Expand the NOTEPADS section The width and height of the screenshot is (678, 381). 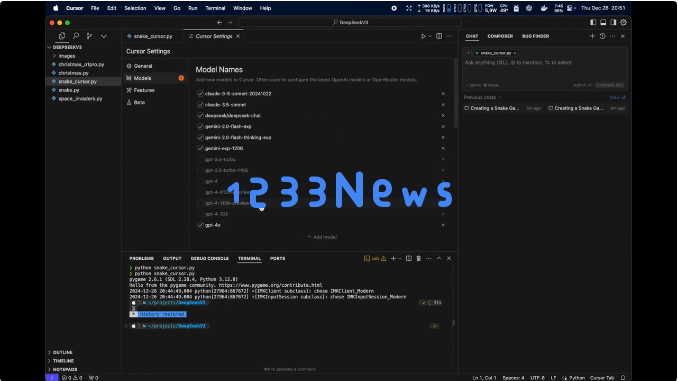click(65, 369)
